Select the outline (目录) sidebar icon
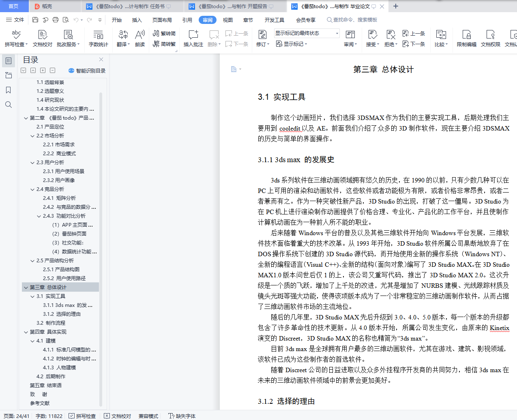The height and width of the screenshot is (420, 517). click(x=8, y=61)
